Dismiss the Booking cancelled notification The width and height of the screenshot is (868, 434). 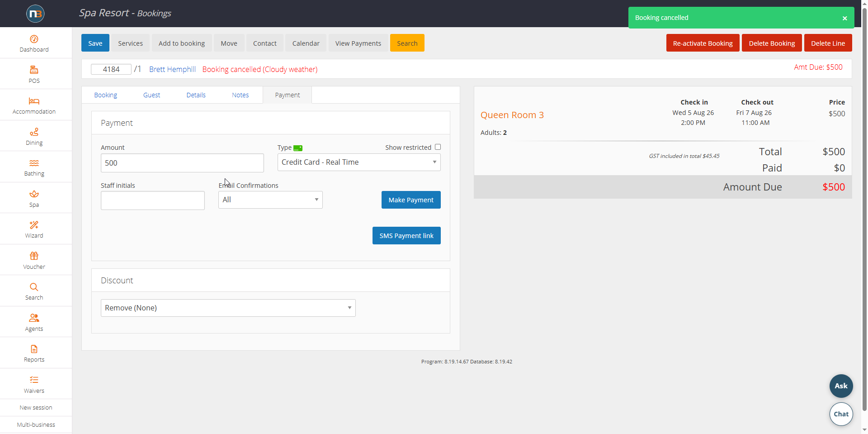pyautogui.click(x=844, y=18)
